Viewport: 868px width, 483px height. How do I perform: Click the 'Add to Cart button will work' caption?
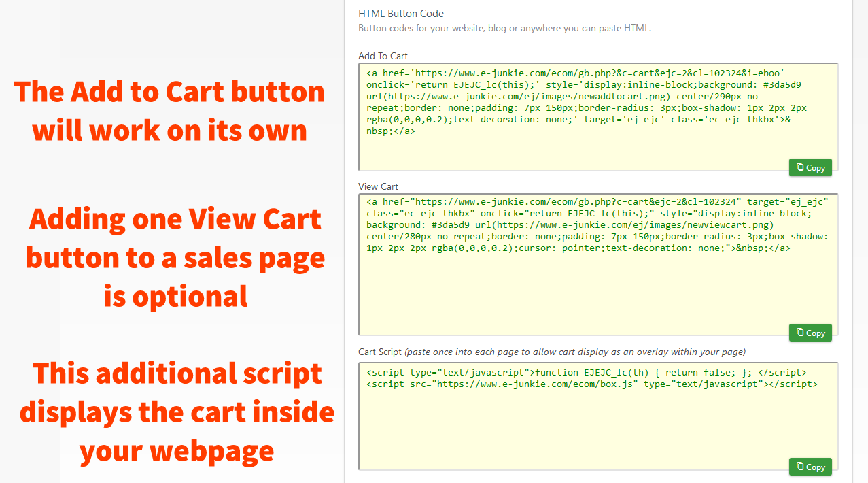[169, 111]
